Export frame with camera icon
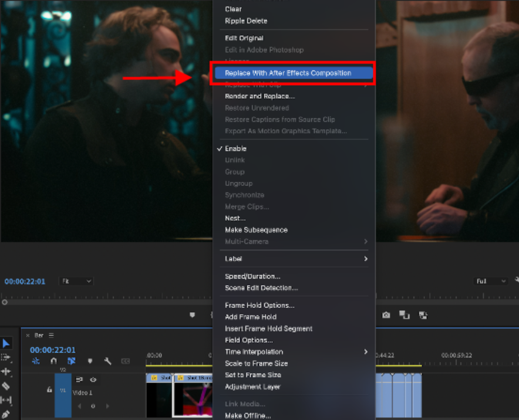519x420 pixels. (x=386, y=315)
